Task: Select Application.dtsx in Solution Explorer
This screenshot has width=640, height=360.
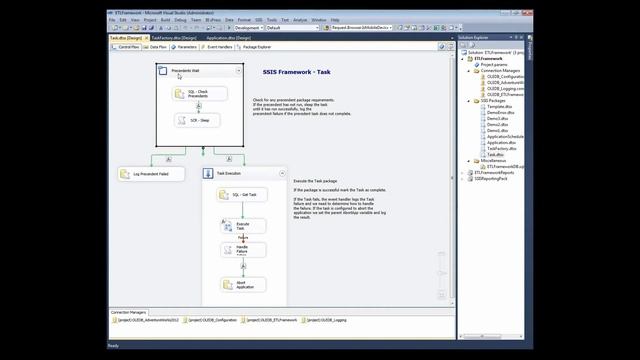Action: 501,143
